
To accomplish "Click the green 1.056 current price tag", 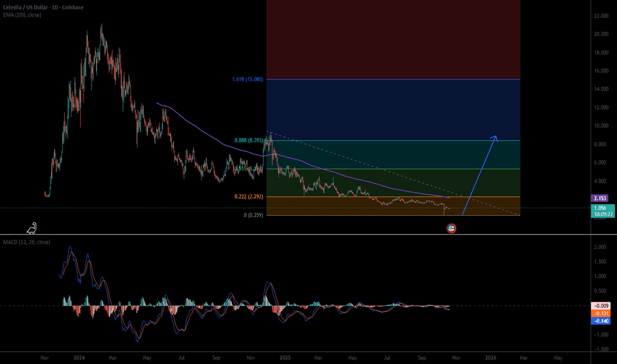I will (x=600, y=208).
